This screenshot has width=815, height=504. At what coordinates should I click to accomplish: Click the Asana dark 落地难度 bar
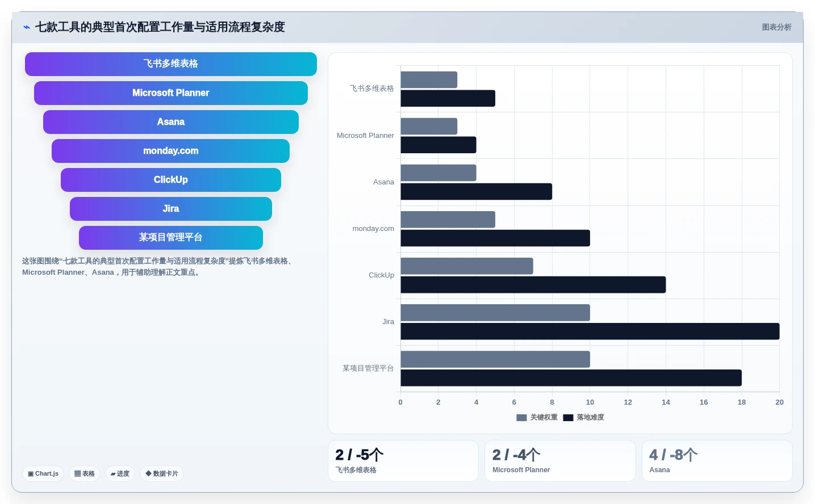pyautogui.click(x=477, y=191)
